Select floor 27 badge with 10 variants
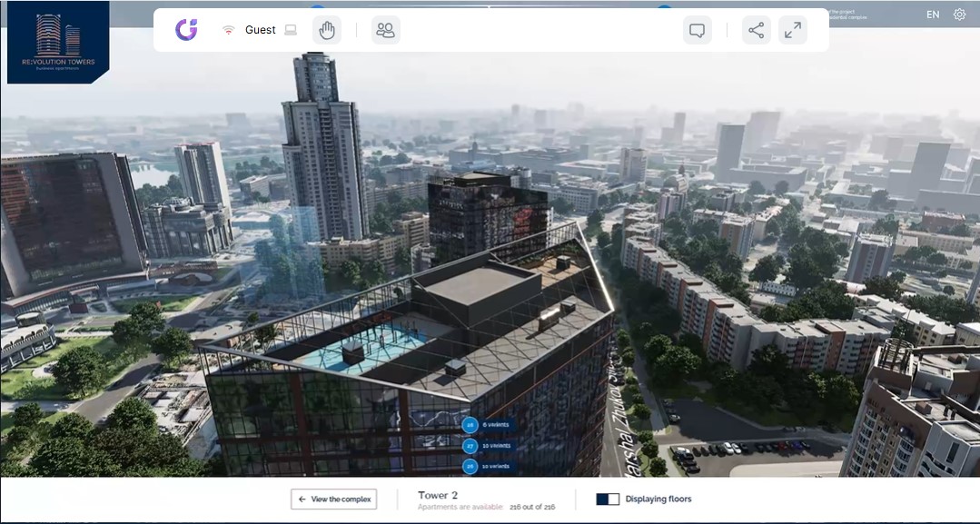This screenshot has width=980, height=524. tap(470, 445)
